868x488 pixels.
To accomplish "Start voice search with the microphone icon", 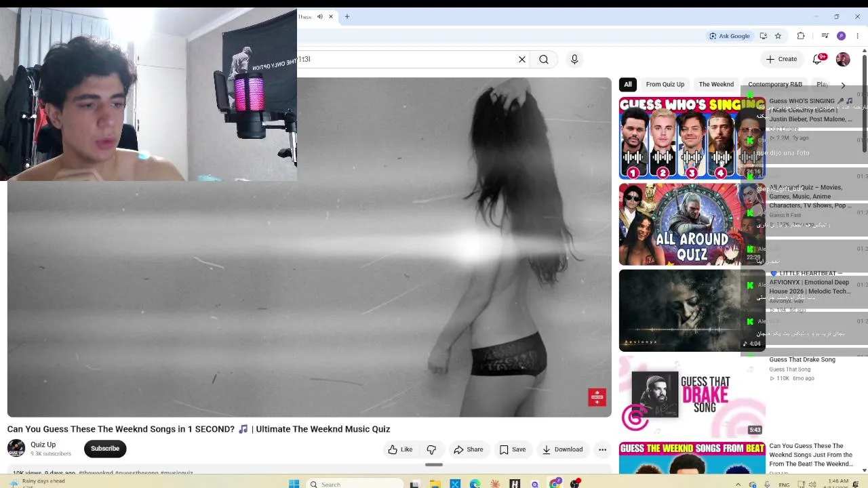I will click(574, 59).
